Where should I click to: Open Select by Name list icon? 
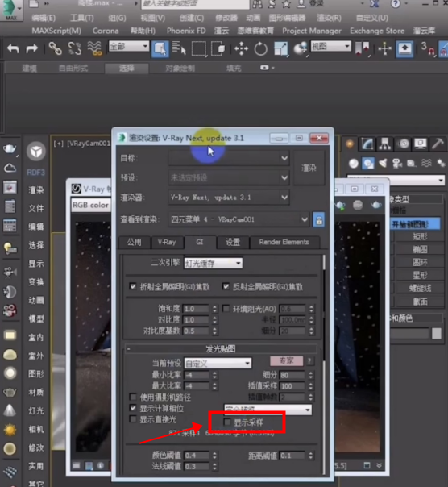(179, 48)
